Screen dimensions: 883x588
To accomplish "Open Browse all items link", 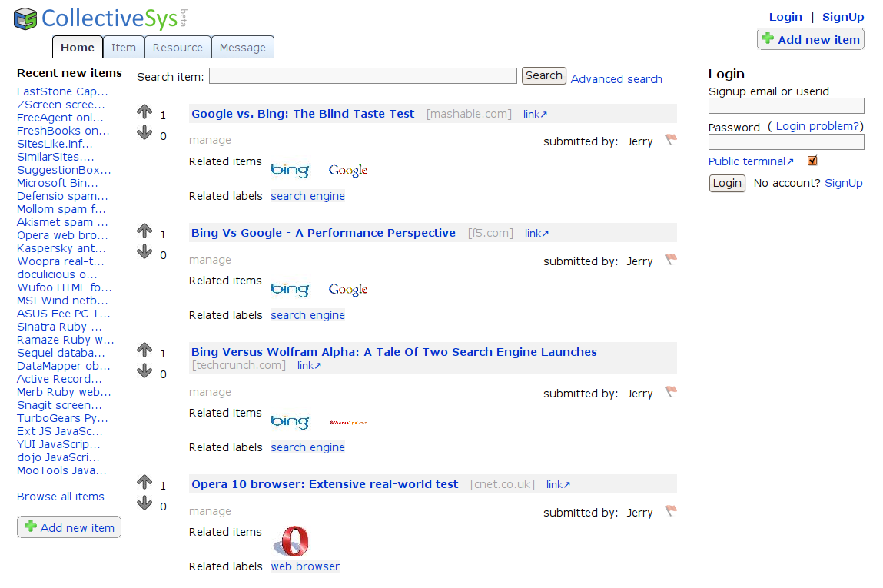I will tap(61, 497).
